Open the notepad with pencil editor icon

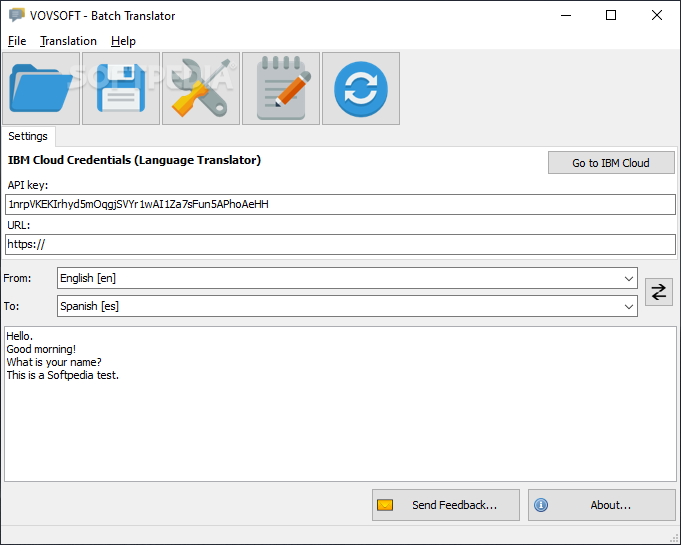[281, 89]
